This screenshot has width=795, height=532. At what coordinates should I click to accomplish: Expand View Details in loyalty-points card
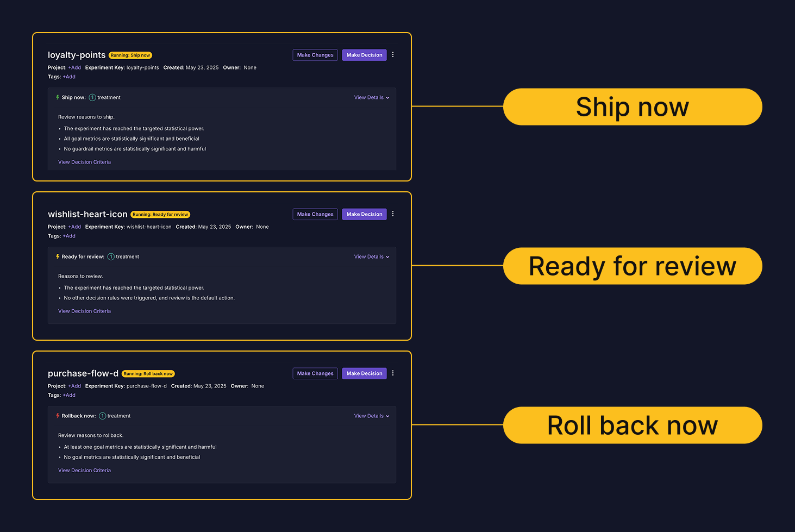(x=372, y=98)
